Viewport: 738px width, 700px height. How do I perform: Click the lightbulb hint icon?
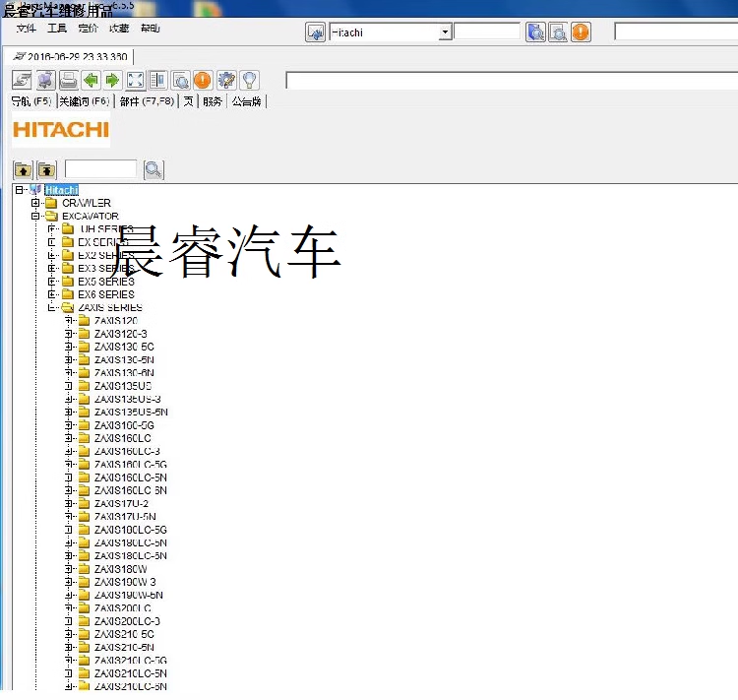(249, 81)
